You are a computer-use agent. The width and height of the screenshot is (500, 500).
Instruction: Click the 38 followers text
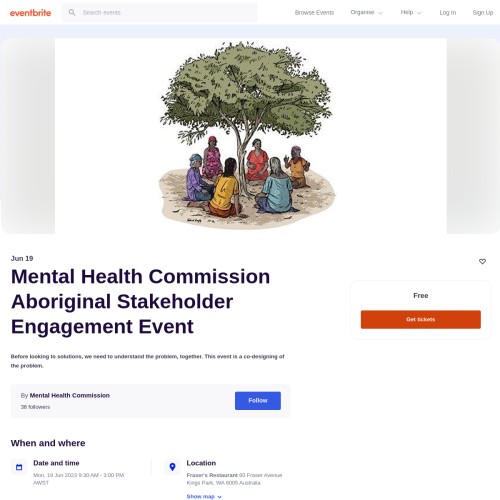click(x=35, y=407)
